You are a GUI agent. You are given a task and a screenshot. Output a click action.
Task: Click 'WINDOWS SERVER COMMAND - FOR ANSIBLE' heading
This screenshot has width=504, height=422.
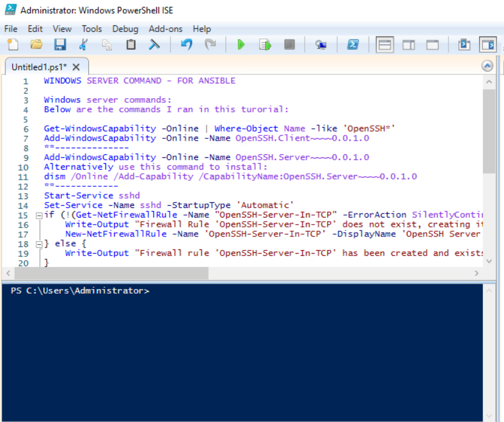[140, 80]
